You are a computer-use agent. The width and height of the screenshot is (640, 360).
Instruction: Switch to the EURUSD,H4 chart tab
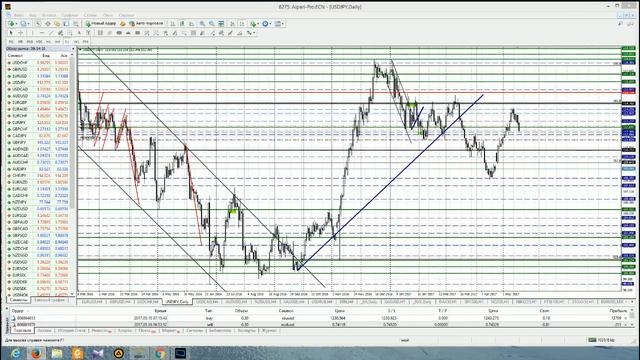pos(92,302)
